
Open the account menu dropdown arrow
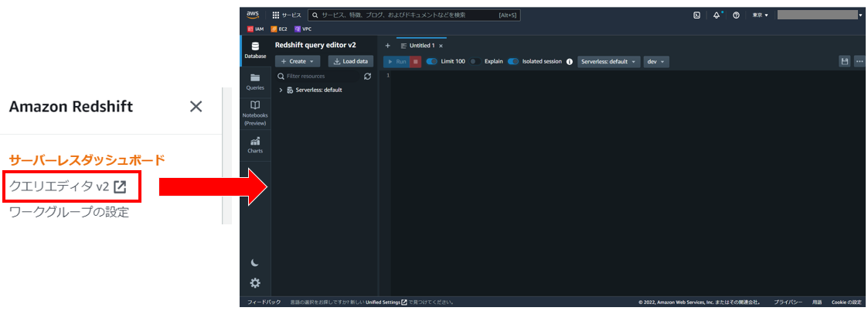pyautogui.click(x=859, y=15)
